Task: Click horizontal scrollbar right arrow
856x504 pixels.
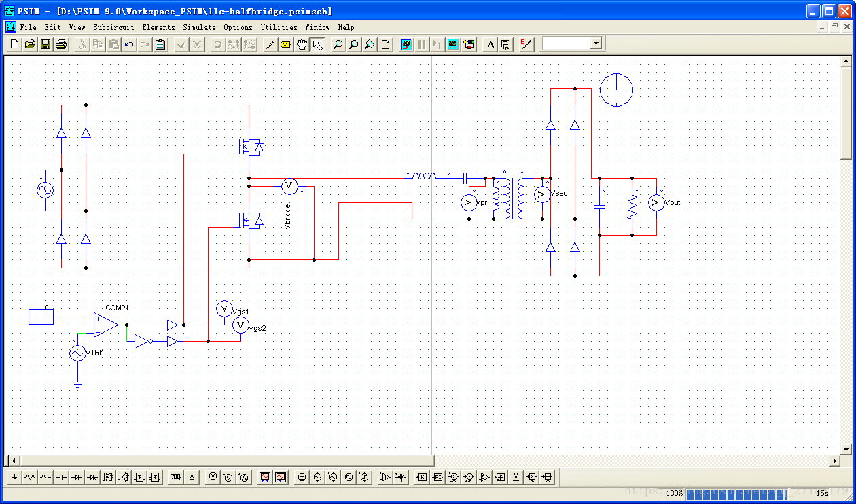Action: (x=835, y=461)
